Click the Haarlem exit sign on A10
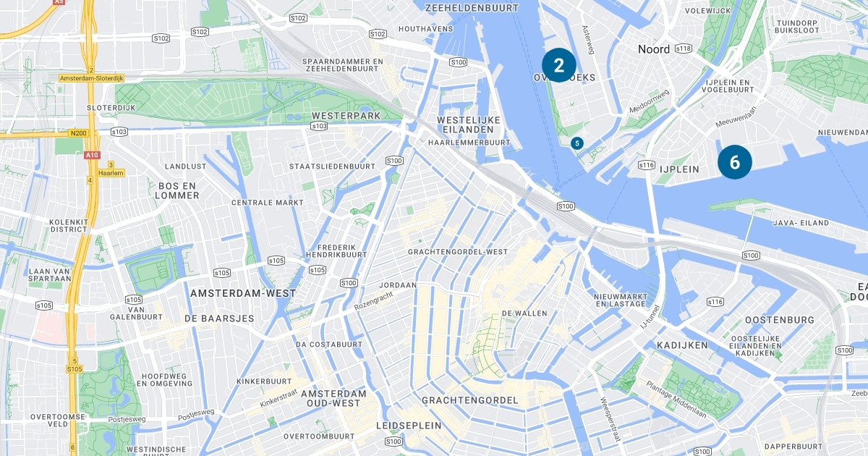Image resolution: width=868 pixels, height=456 pixels. coord(111,173)
